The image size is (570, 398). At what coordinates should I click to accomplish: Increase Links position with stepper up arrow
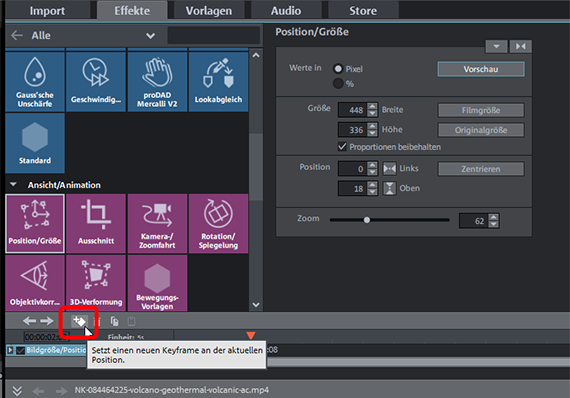click(372, 165)
